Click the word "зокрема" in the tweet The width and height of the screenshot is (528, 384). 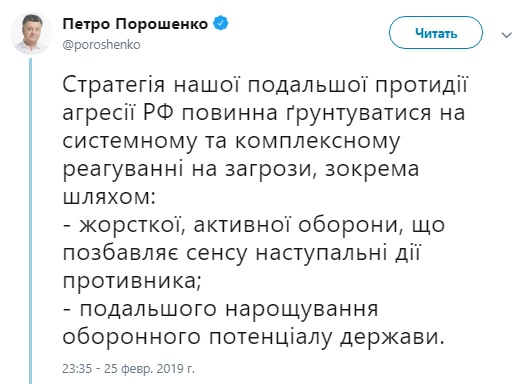[372, 169]
